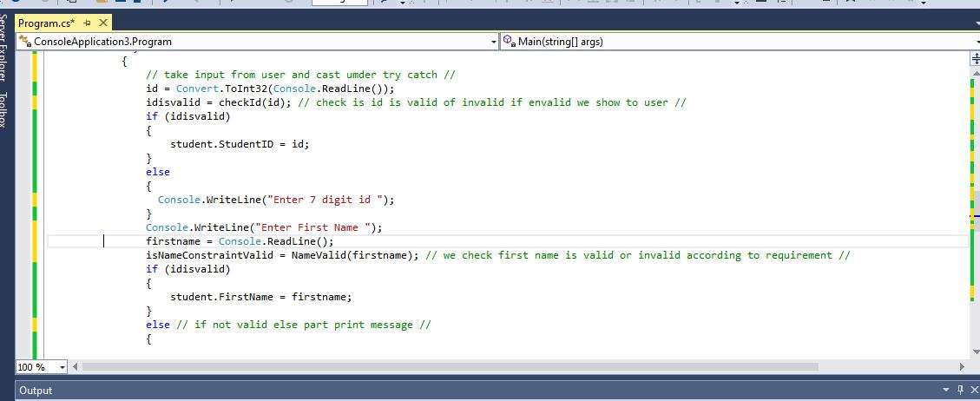Open the Toolbox side tab

click(x=6, y=108)
